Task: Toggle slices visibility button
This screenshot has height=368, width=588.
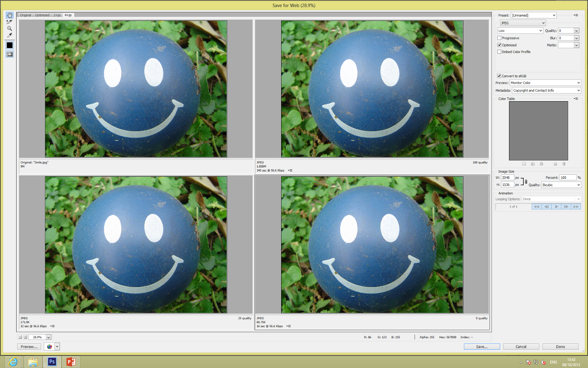Action: pos(10,54)
